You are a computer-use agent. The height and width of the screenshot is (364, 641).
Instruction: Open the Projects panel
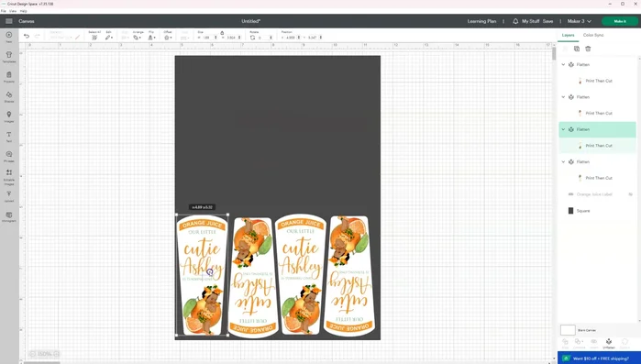9,77
